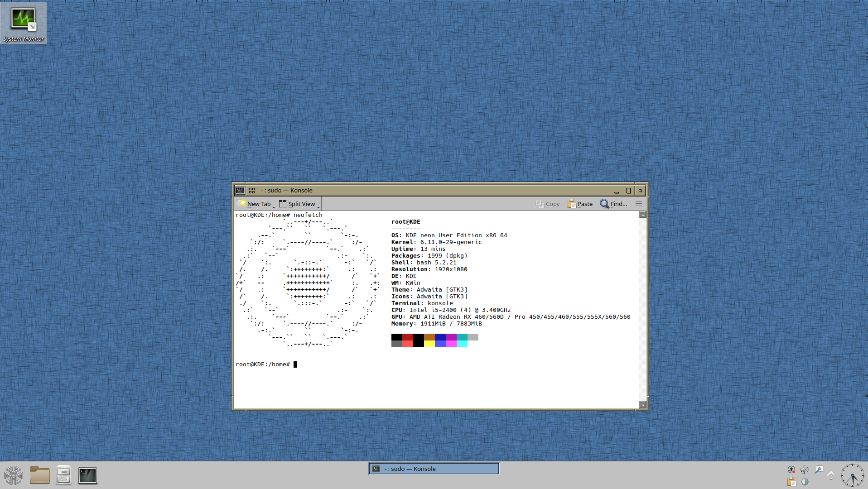Open the volume speaker icon in system tray
868x489 pixels.
click(805, 470)
